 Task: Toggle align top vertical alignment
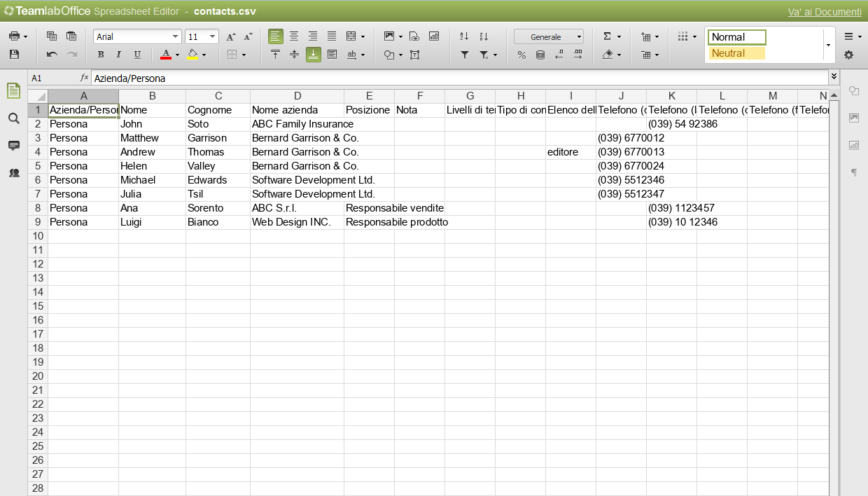276,55
